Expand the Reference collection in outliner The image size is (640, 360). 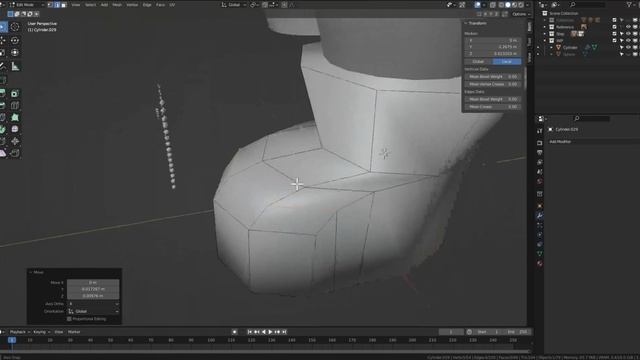click(544, 27)
